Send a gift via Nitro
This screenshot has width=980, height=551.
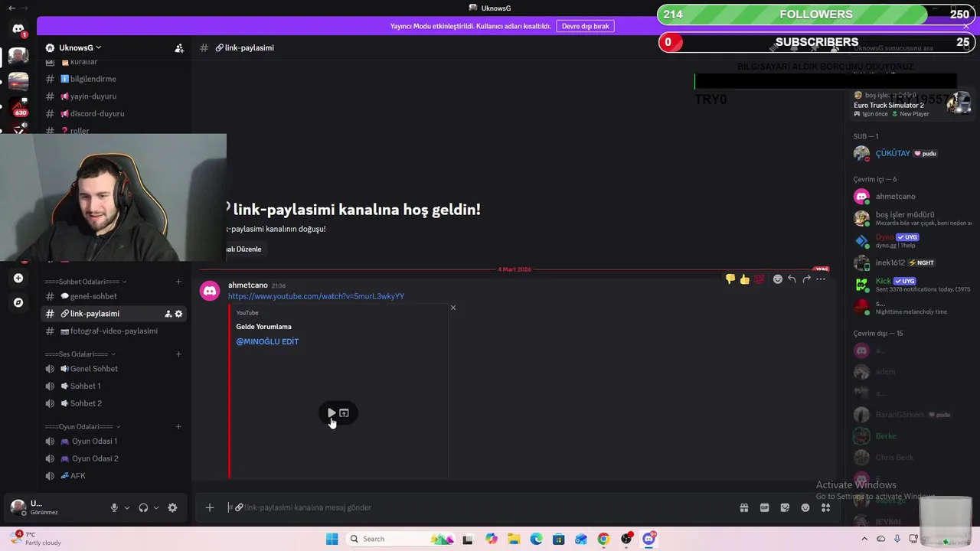[x=743, y=507]
